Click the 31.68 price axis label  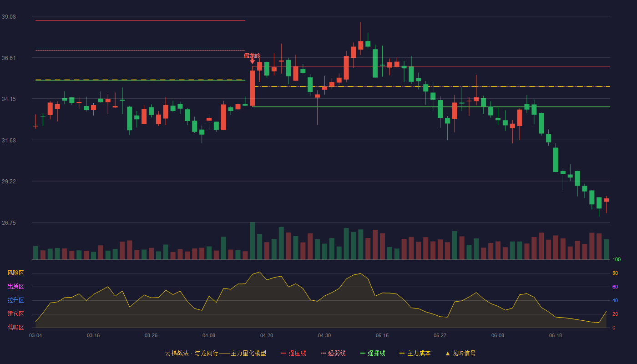point(9,141)
